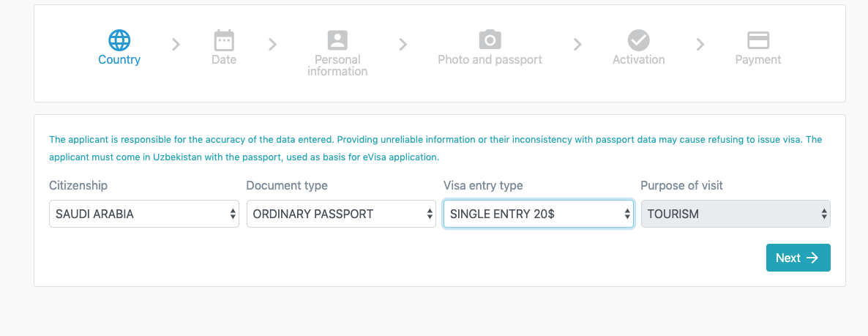Open the Visa entry type dropdown
The image size is (868, 336).
click(539, 214)
